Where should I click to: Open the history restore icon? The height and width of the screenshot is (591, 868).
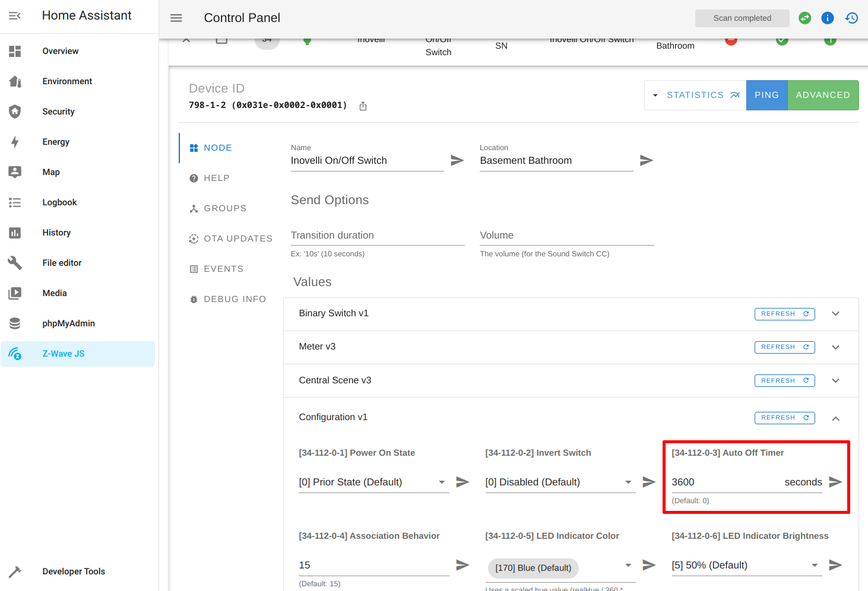tap(851, 18)
